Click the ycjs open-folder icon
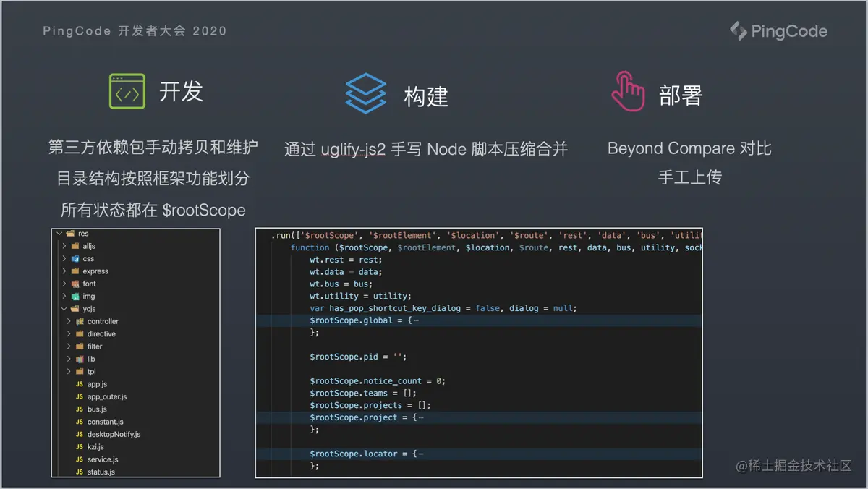Screen dimensions: 868x489 [75, 309]
